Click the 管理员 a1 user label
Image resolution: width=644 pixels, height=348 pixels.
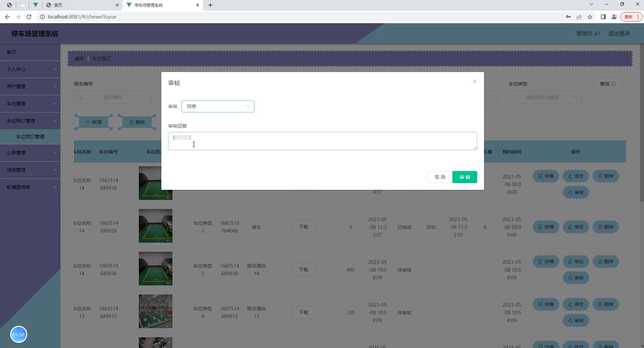click(588, 34)
